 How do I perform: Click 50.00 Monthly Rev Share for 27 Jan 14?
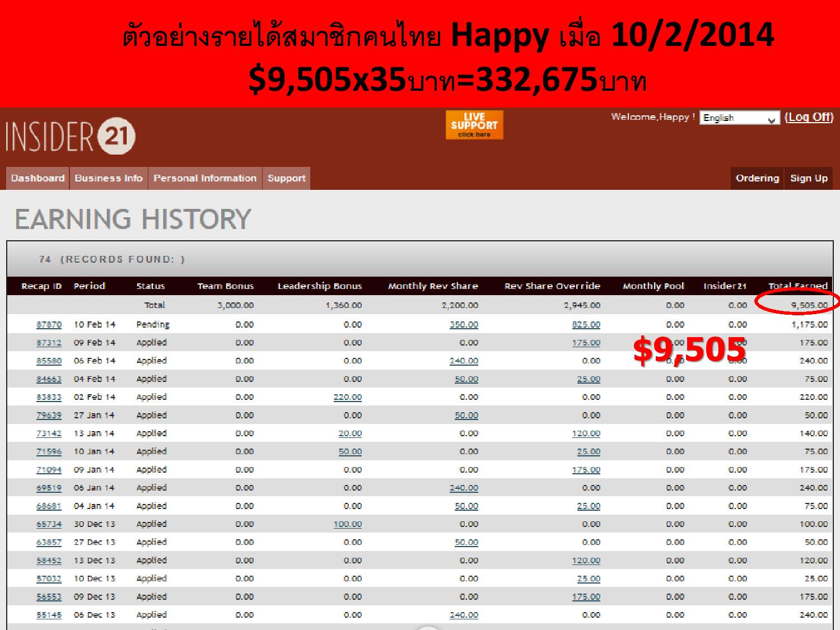466,416
